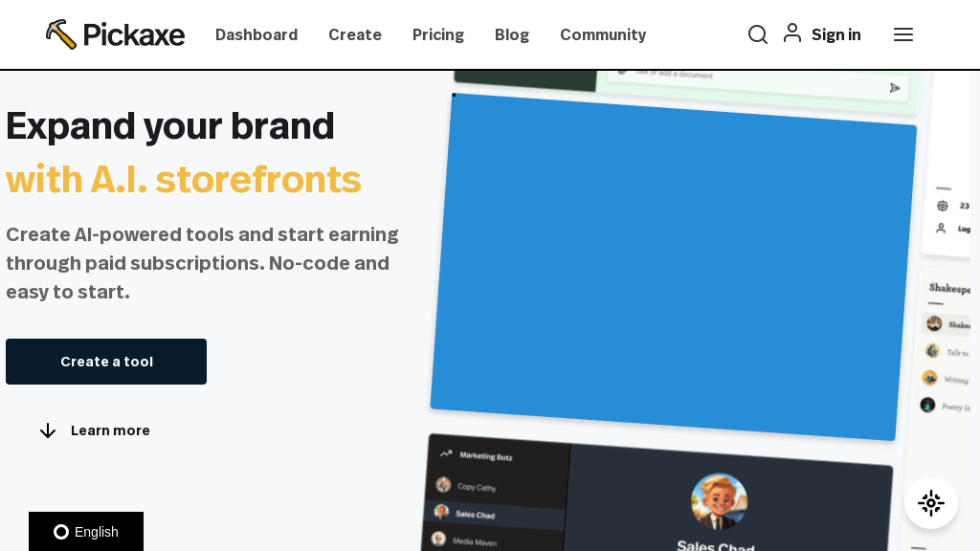980x551 pixels.
Task: Click the circle icon in the English selector
Action: pyautogui.click(x=60, y=532)
